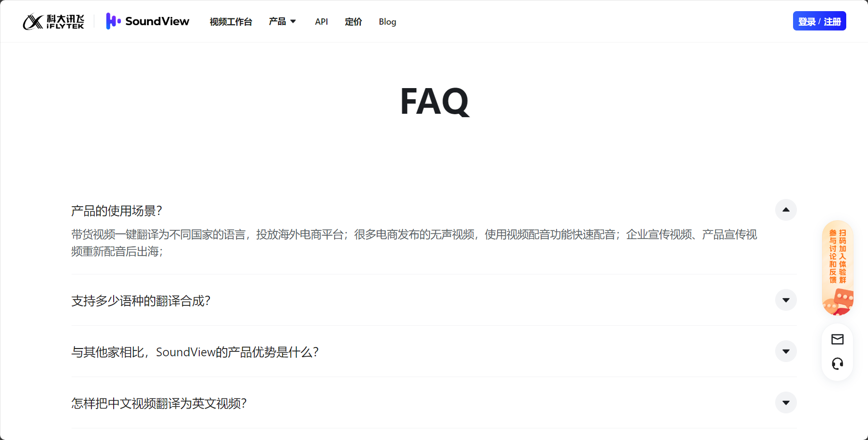Click the question 与其他家相比，SoundView的产品优势是什么?
This screenshot has width=868, height=440.
point(195,352)
